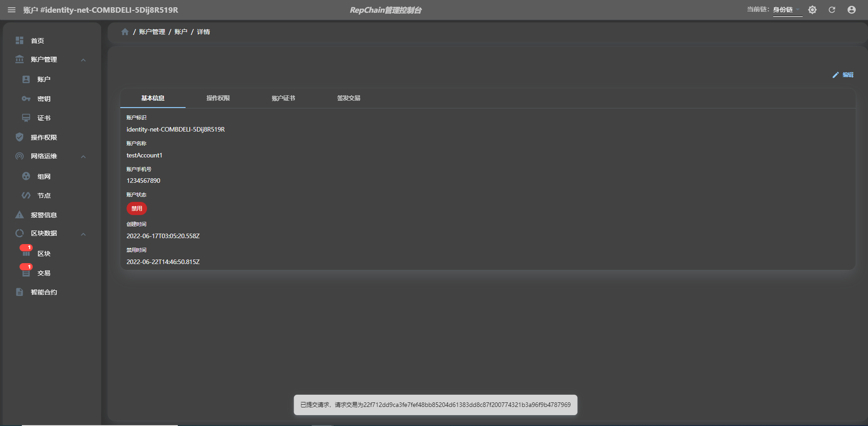Click the 组网 network icon
Screen dimensions: 868x426
[26, 176]
